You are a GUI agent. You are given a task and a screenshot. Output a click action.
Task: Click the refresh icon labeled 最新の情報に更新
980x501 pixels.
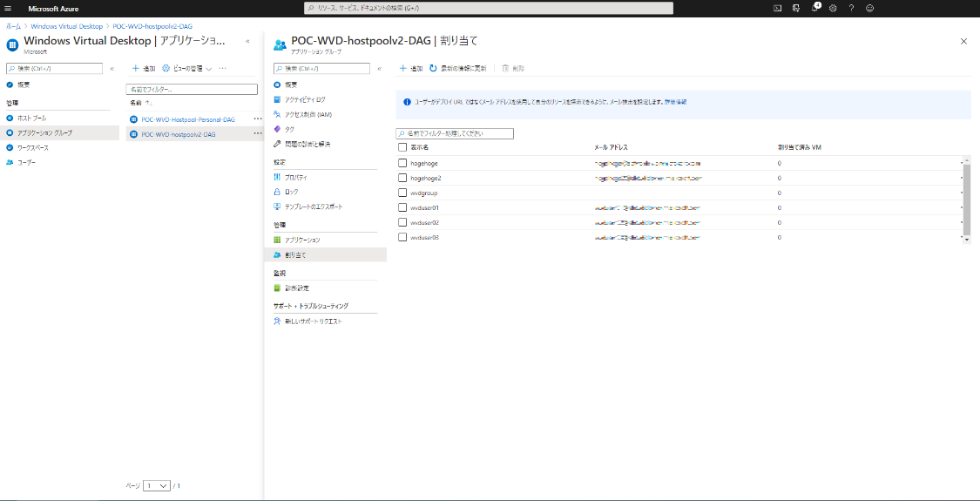tap(433, 68)
